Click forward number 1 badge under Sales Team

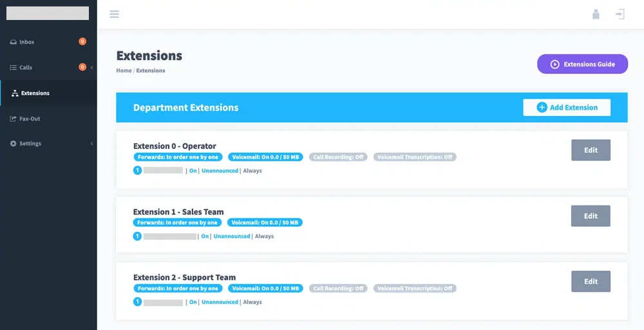point(138,237)
